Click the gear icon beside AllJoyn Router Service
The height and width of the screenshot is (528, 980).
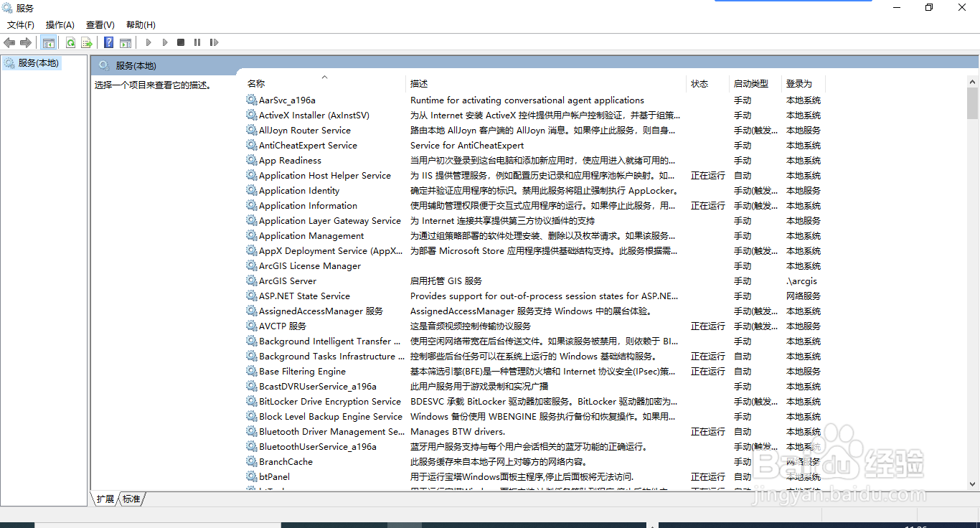coord(251,131)
